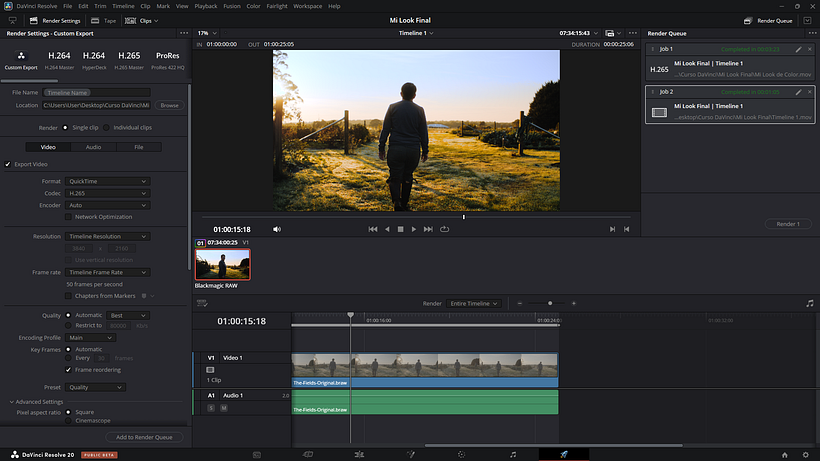The height and width of the screenshot is (461, 820).
Task: Open the Edit page
Action: pyautogui.click(x=359, y=455)
